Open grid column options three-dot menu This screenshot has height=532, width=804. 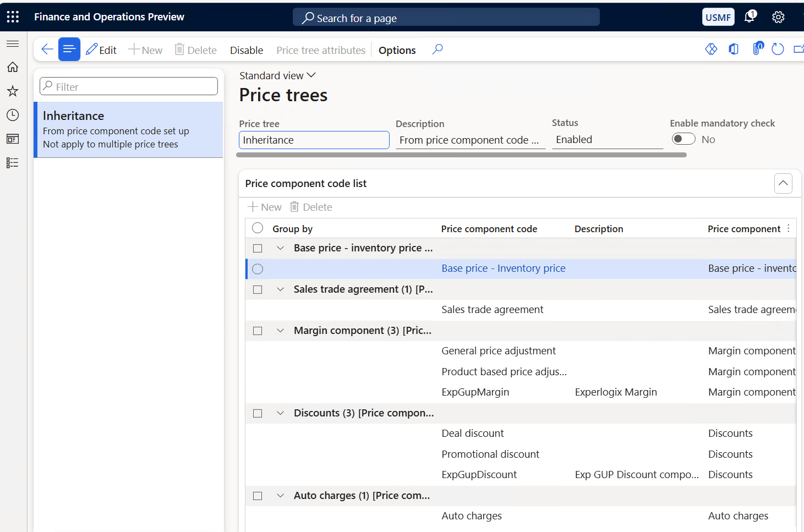click(x=789, y=228)
